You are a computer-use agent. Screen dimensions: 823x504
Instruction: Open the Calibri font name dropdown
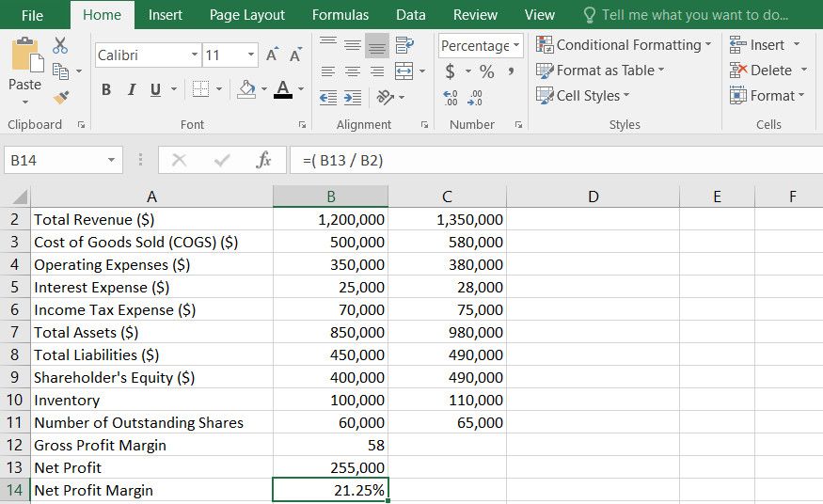pos(194,55)
